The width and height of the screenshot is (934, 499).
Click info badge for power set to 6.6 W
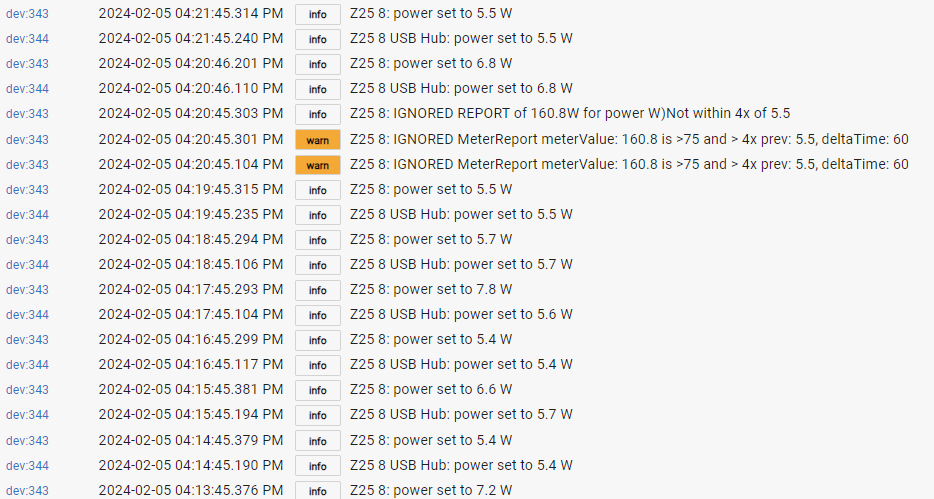(x=317, y=390)
